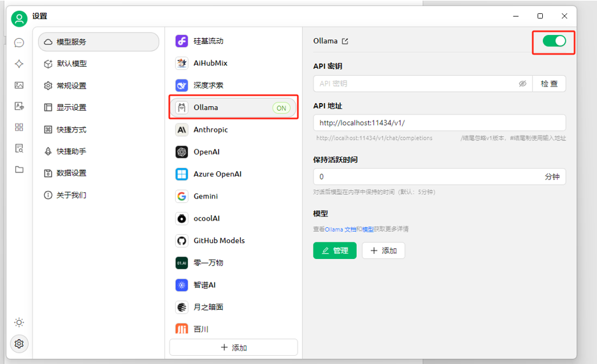Viewport: 597px width, 364px height.
Task: Open the Ollama 文档 link
Action: pyautogui.click(x=340, y=229)
